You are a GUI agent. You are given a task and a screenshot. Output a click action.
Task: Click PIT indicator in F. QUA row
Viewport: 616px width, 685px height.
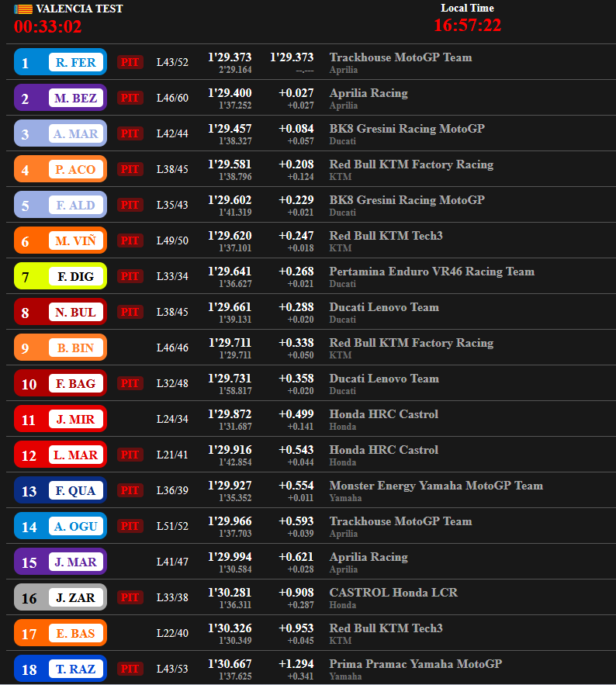pyautogui.click(x=130, y=490)
